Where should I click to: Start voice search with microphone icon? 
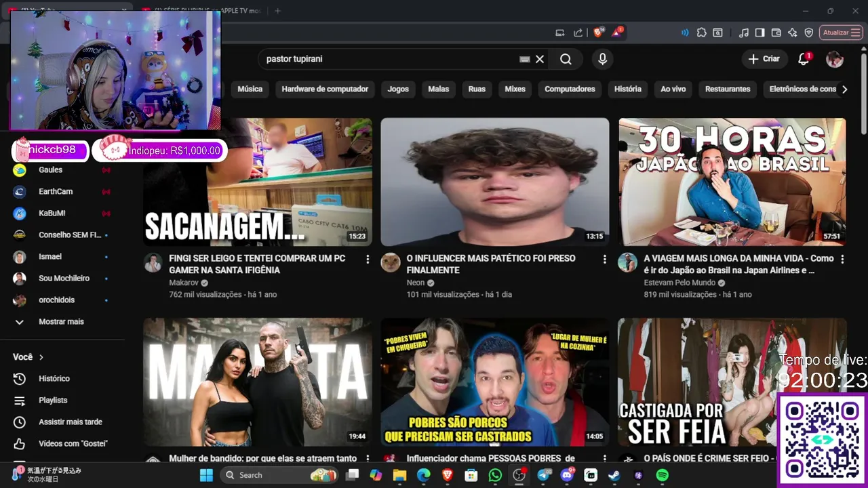[602, 59]
